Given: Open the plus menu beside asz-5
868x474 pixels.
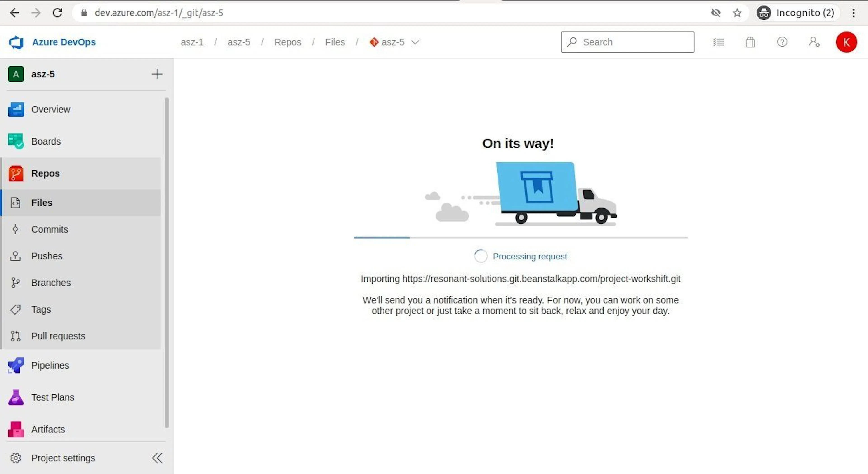Looking at the screenshot, I should point(157,74).
